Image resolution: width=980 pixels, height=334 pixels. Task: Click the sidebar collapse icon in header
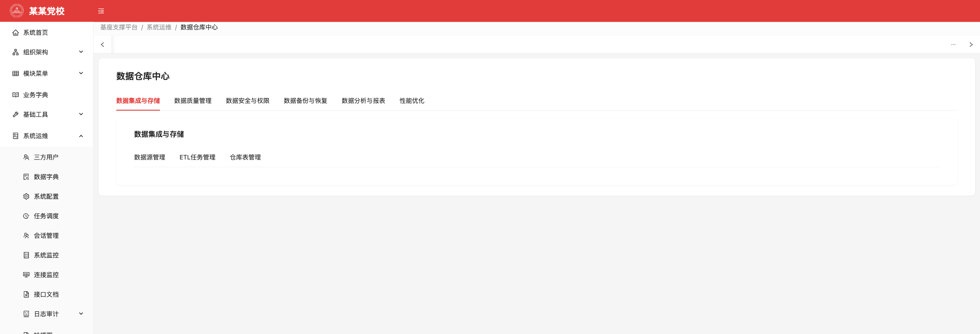coord(101,11)
